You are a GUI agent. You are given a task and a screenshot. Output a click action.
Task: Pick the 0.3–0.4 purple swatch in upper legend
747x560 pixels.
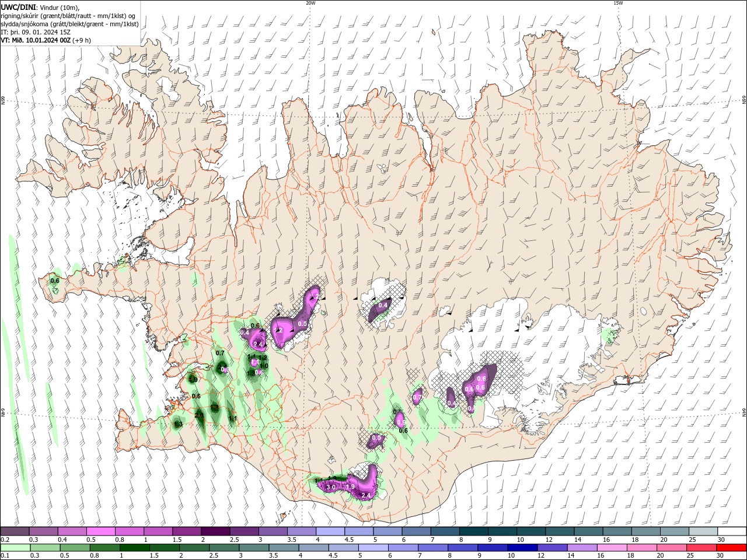click(x=43, y=531)
